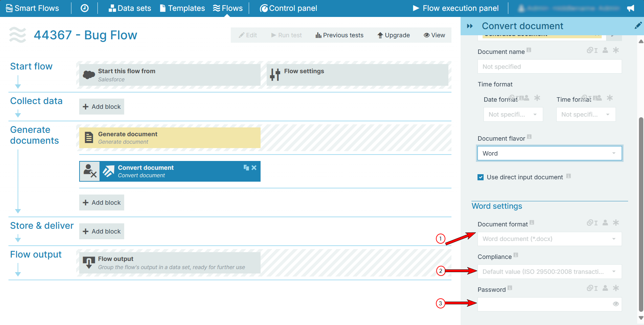Open the Compliance dropdown
The height and width of the screenshot is (325, 644).
(x=549, y=271)
